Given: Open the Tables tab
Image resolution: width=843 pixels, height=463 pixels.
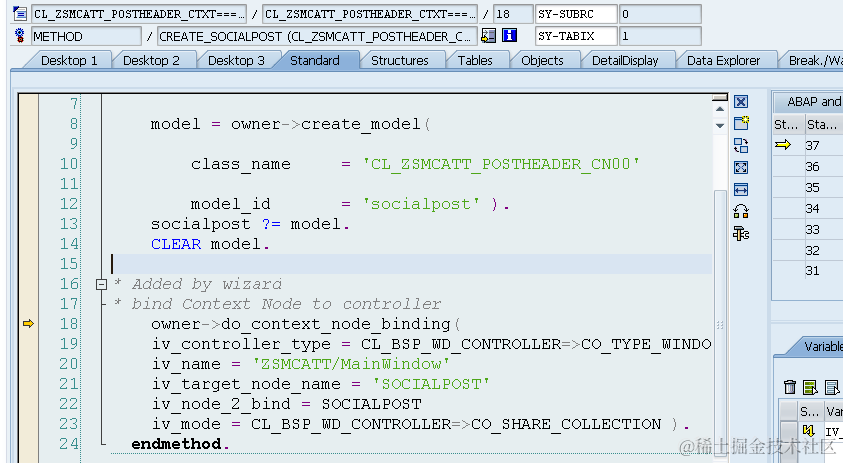Looking at the screenshot, I should [475, 60].
